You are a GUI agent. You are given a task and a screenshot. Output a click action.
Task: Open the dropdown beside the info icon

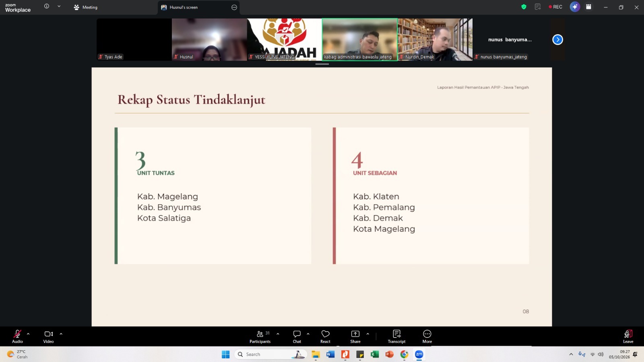[x=59, y=6]
